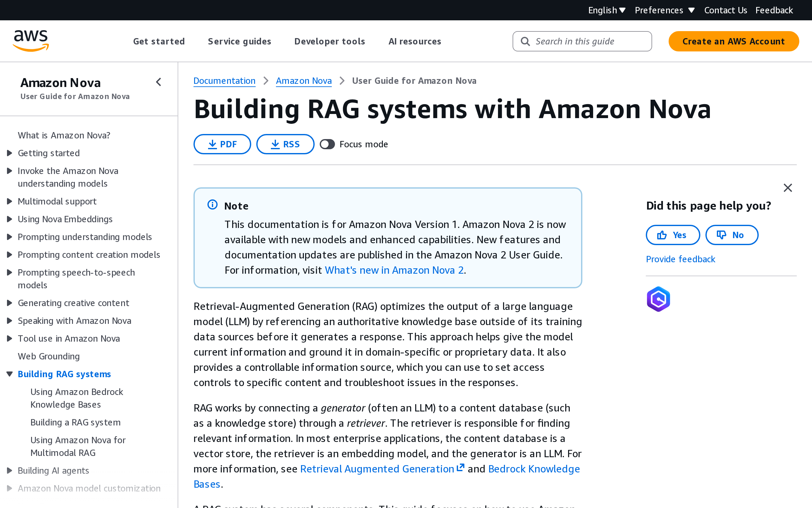
Task: Expand Building AI agents section
Action: 10,470
